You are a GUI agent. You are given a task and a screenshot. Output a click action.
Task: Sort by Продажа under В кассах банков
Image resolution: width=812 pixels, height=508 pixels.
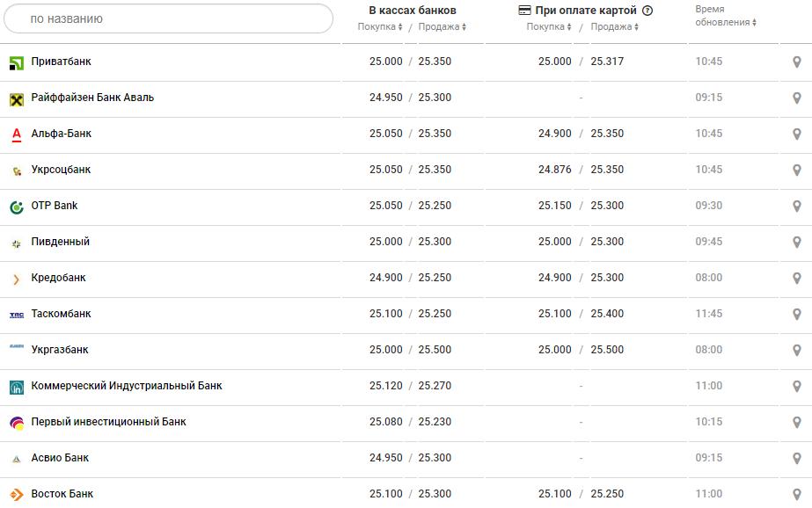(x=442, y=27)
